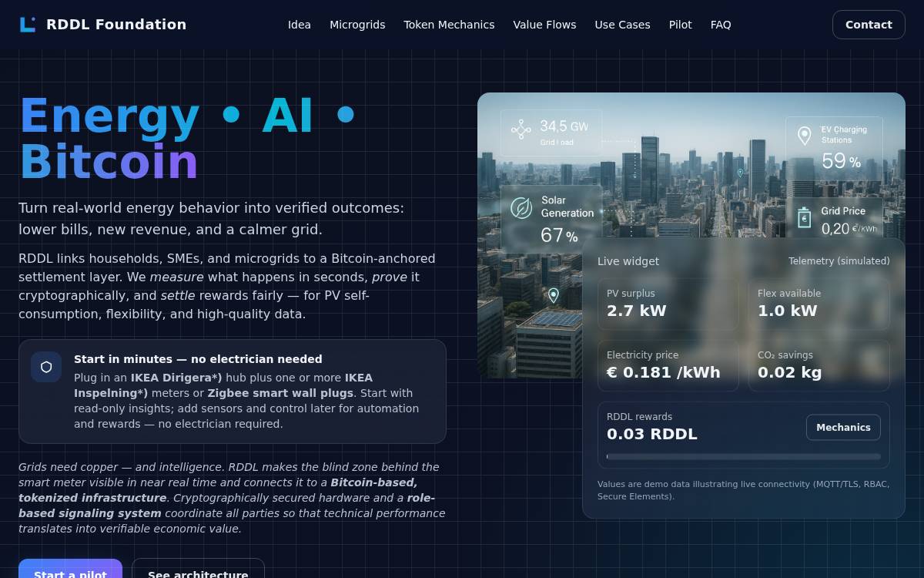The image size is (924, 578).
Task: Click the 'Grids need copper' italic paragraph
Action: tap(232, 498)
